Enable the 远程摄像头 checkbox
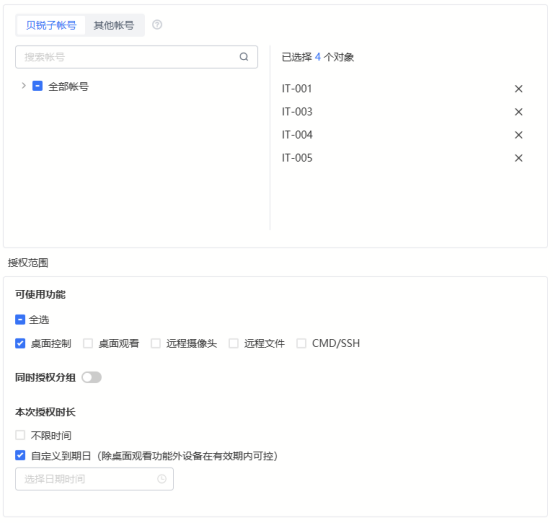The height and width of the screenshot is (523, 553). 156,343
